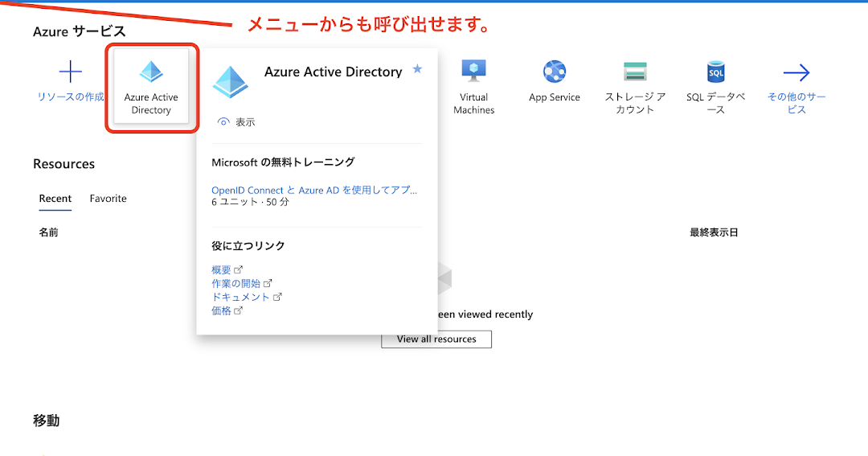Open the OpenID Connect と Azure AD training link

point(314,190)
